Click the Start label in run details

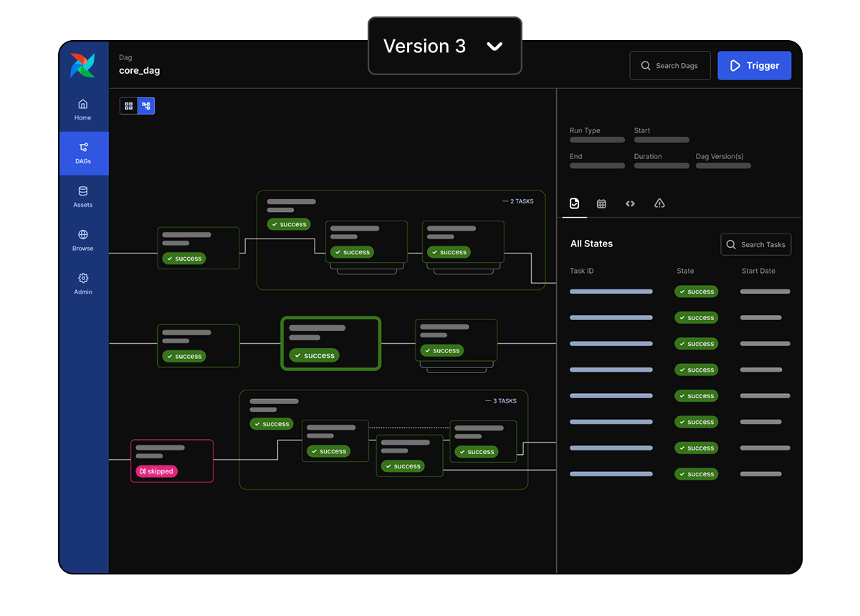(642, 130)
